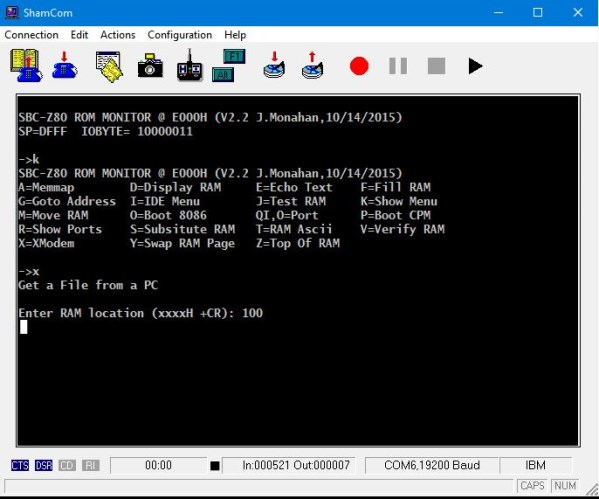This screenshot has height=499, width=599.
Task: Close the ShamCom window
Action: tap(578, 13)
